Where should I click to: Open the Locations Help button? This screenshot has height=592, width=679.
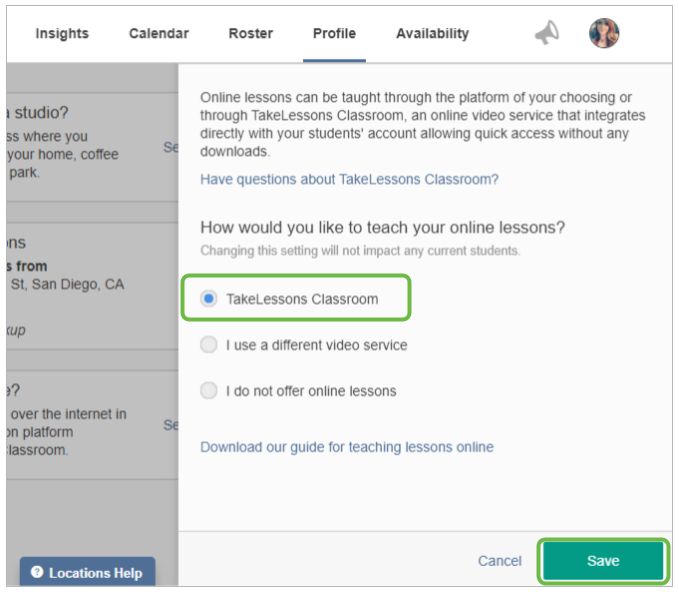click(87, 572)
